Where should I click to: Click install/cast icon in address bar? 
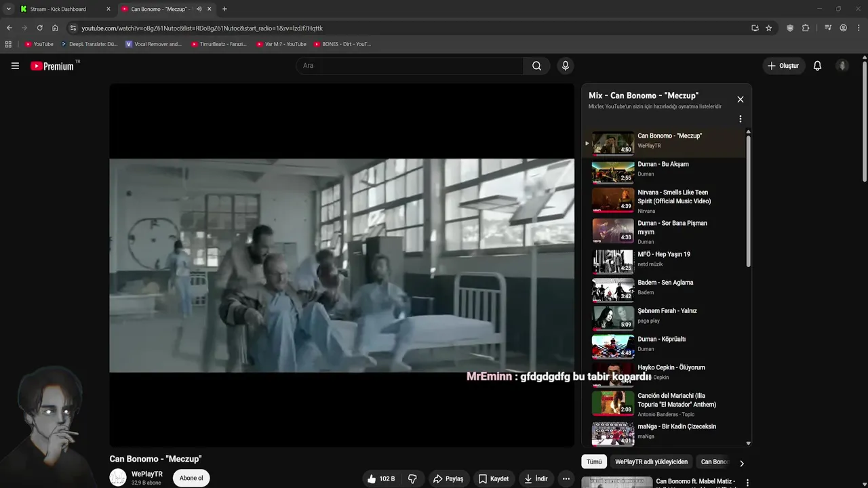click(x=755, y=28)
